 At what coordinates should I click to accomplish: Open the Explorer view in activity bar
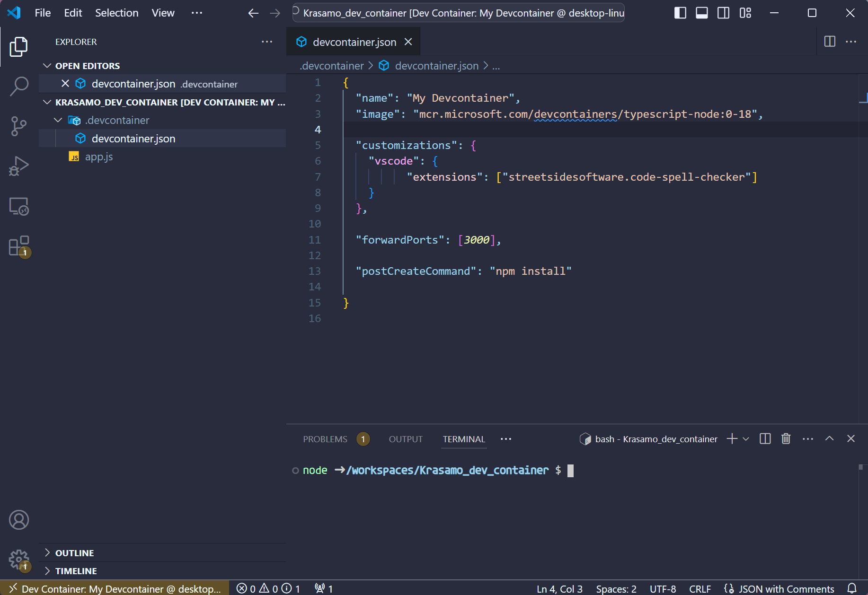(x=19, y=47)
